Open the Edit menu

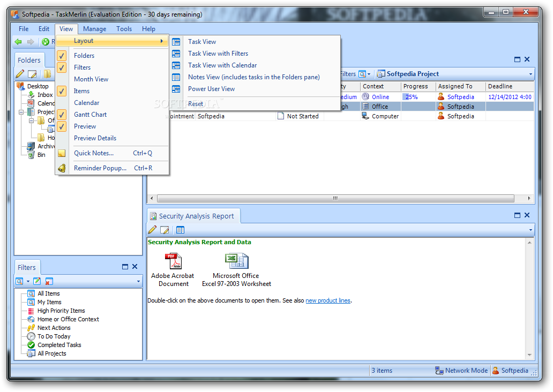point(44,29)
